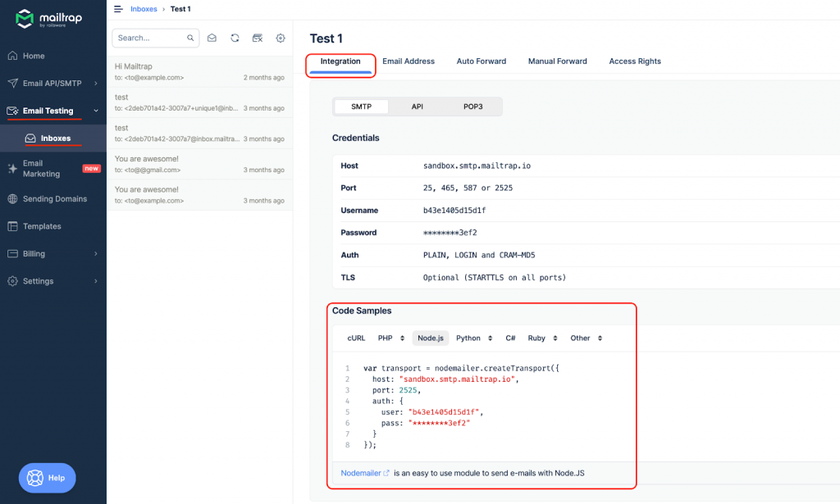Click the search input field

point(148,38)
